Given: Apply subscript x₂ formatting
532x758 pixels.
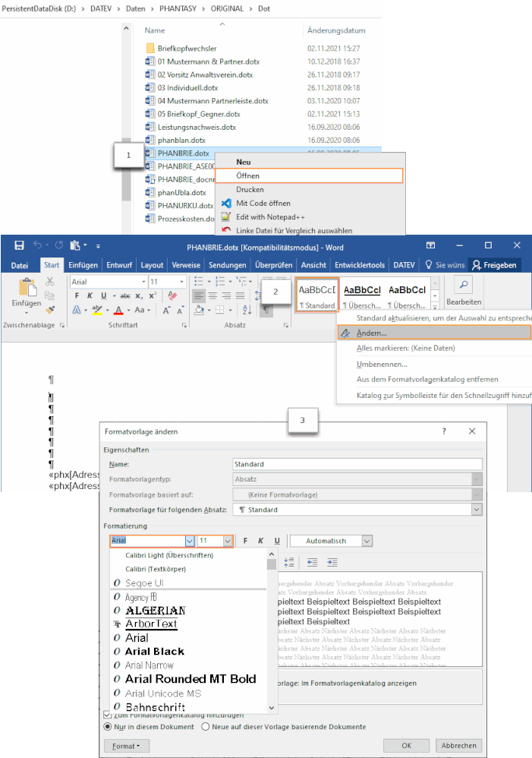Looking at the screenshot, I should click(x=139, y=296).
